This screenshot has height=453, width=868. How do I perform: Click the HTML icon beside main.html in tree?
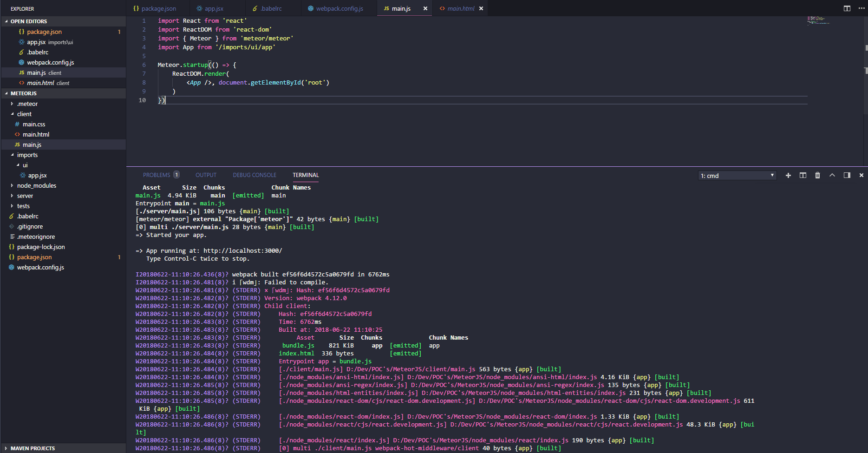17,134
